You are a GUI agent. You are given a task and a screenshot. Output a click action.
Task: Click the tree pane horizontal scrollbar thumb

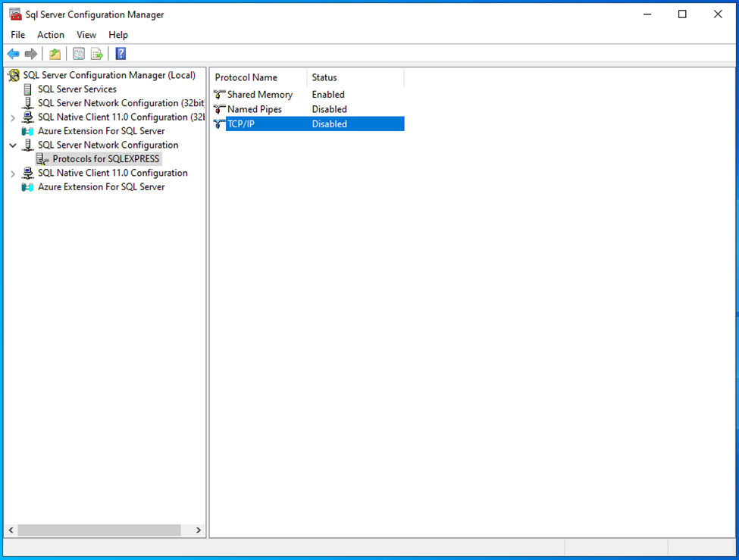99,530
